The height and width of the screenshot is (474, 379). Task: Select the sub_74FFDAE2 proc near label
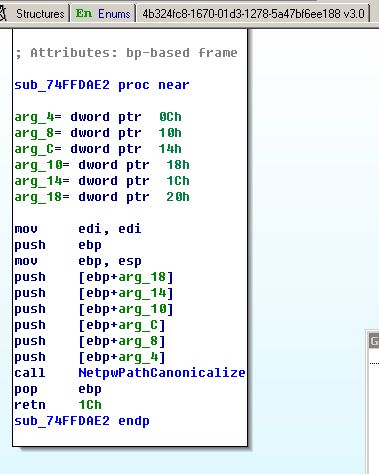(102, 85)
